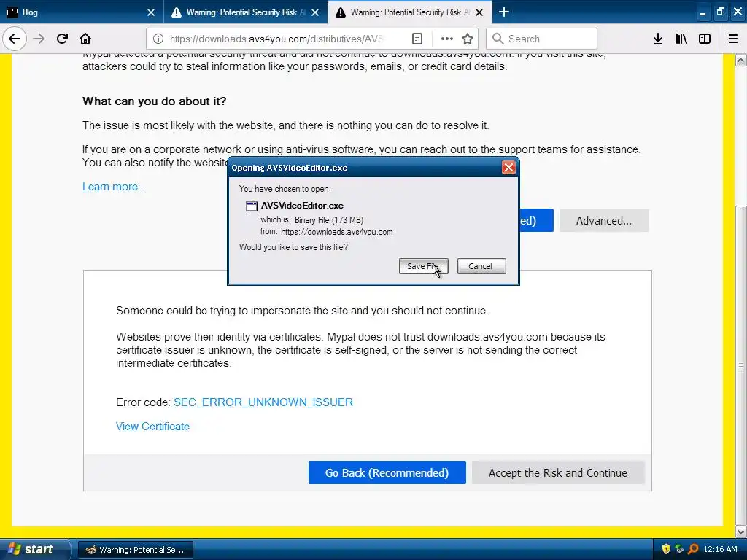The width and height of the screenshot is (747, 560).
Task: Select the active Potential Security Risk tab
Action: [410, 12]
